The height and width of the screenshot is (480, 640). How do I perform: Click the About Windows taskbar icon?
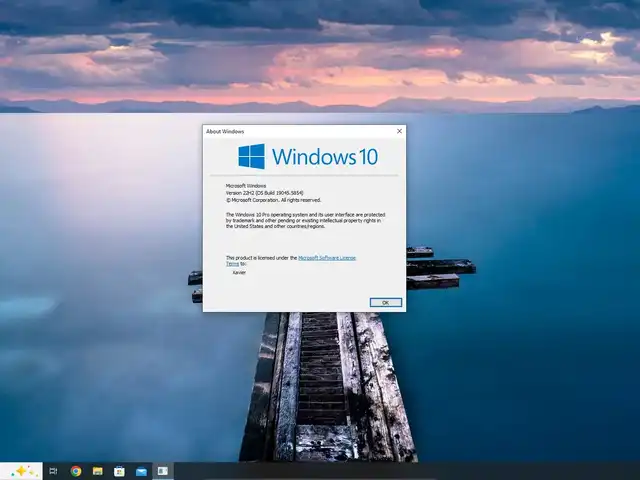[162, 471]
